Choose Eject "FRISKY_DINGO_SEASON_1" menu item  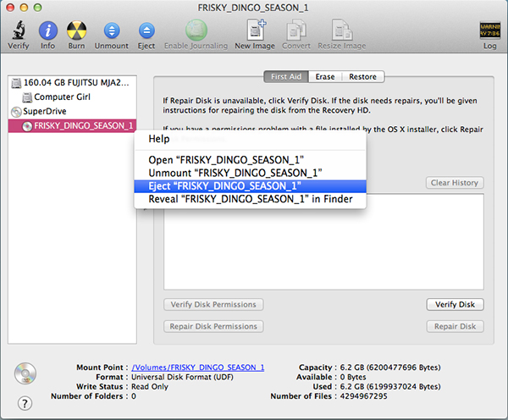[x=250, y=186]
